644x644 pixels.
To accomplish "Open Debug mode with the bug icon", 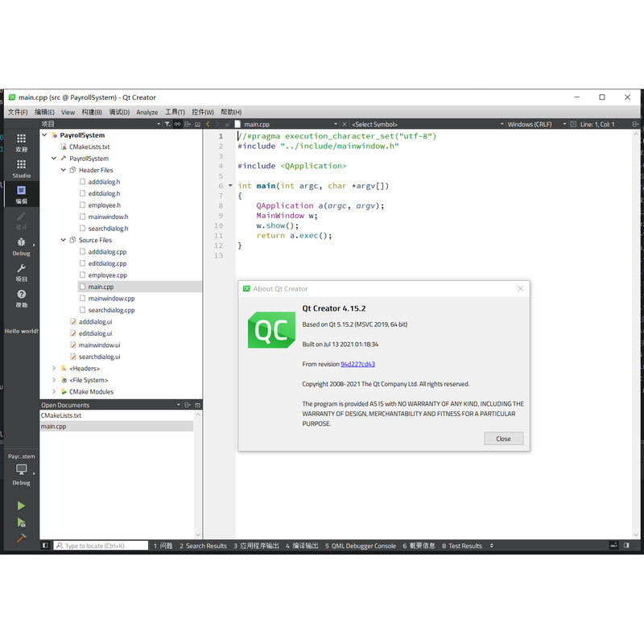I will (22, 242).
